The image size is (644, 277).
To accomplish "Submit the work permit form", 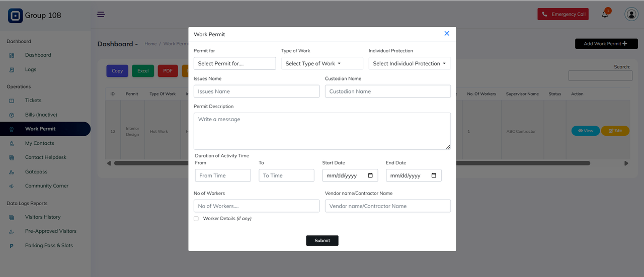I will click(322, 240).
